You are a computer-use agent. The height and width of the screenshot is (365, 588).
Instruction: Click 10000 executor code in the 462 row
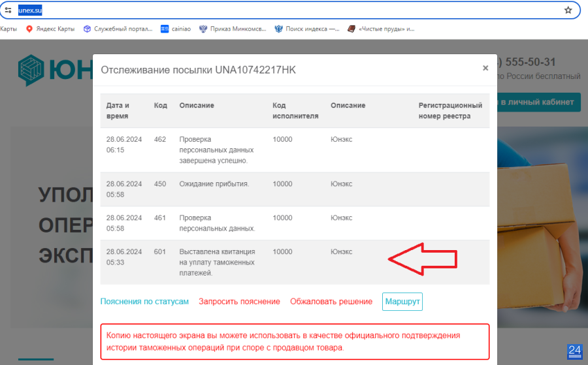282,139
